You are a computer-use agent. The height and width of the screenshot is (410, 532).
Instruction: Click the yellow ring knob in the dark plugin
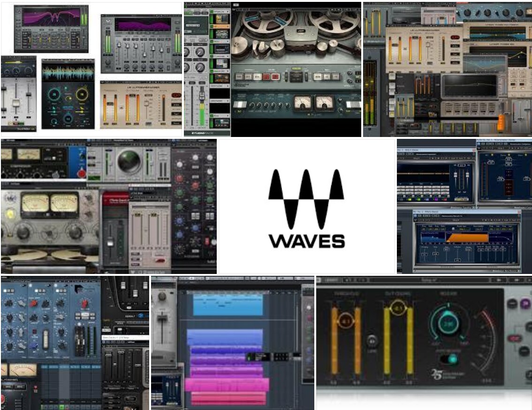(x=82, y=95)
